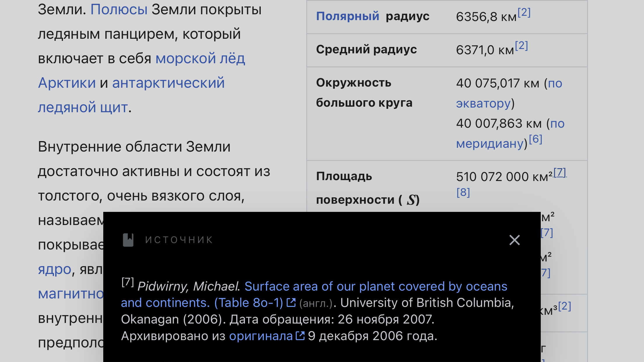Close the source popup with X
Screen dimensions: 644x362
[x=514, y=240]
